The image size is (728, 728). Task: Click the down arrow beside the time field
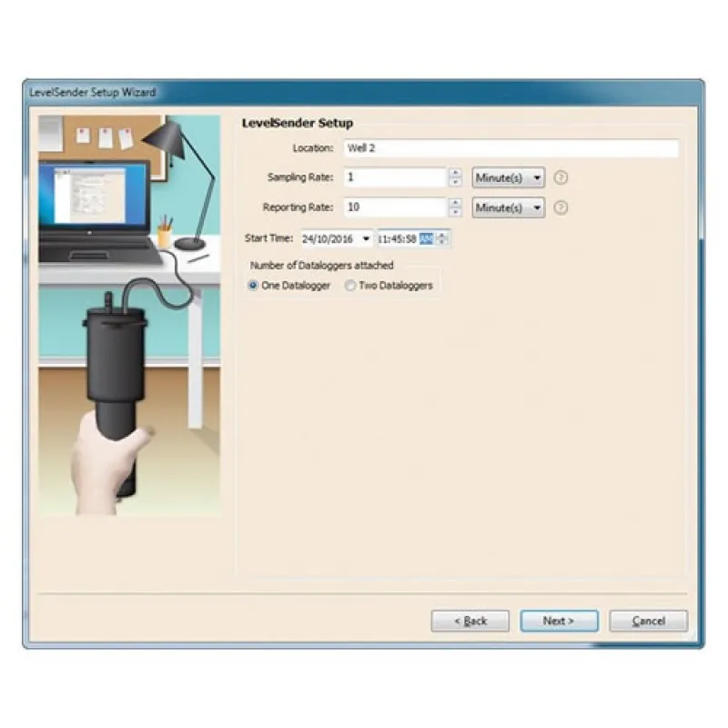coord(442,241)
